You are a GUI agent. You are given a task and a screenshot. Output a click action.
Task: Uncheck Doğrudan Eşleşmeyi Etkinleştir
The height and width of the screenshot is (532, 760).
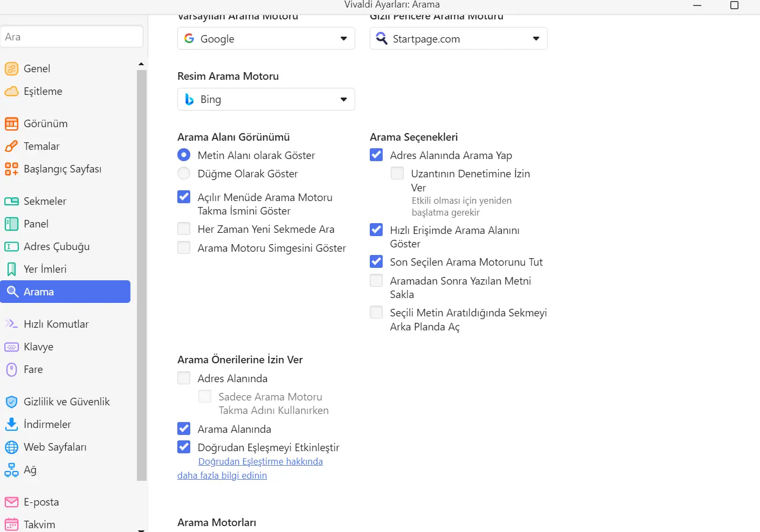click(x=184, y=447)
